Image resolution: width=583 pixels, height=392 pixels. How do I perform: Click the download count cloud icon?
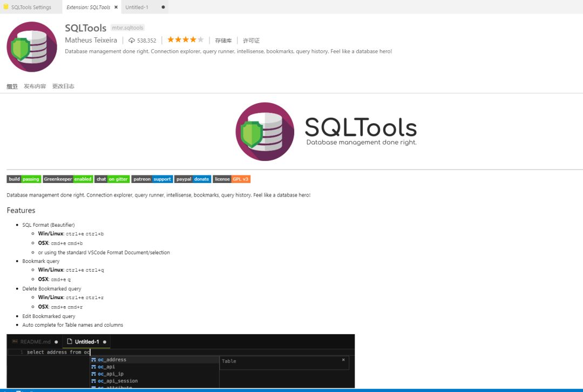coord(132,40)
